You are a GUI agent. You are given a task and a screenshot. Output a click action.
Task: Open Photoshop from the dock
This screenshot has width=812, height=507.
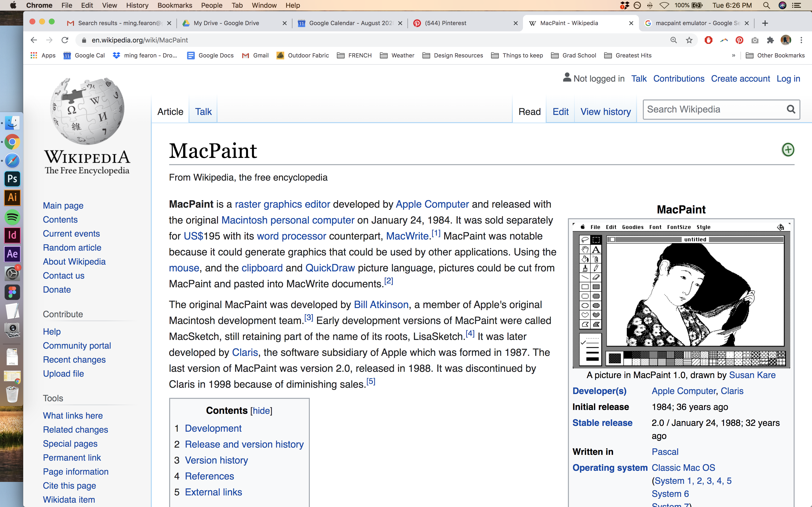(12, 179)
